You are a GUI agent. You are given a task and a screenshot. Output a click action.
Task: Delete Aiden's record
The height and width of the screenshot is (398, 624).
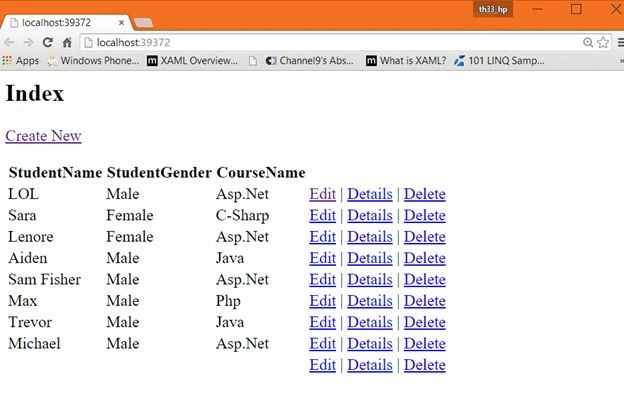425,258
